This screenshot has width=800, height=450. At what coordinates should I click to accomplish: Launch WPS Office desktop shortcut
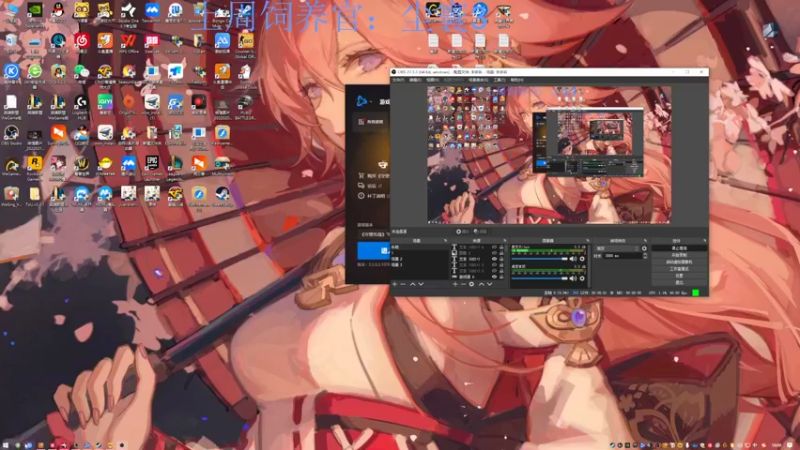(129, 41)
